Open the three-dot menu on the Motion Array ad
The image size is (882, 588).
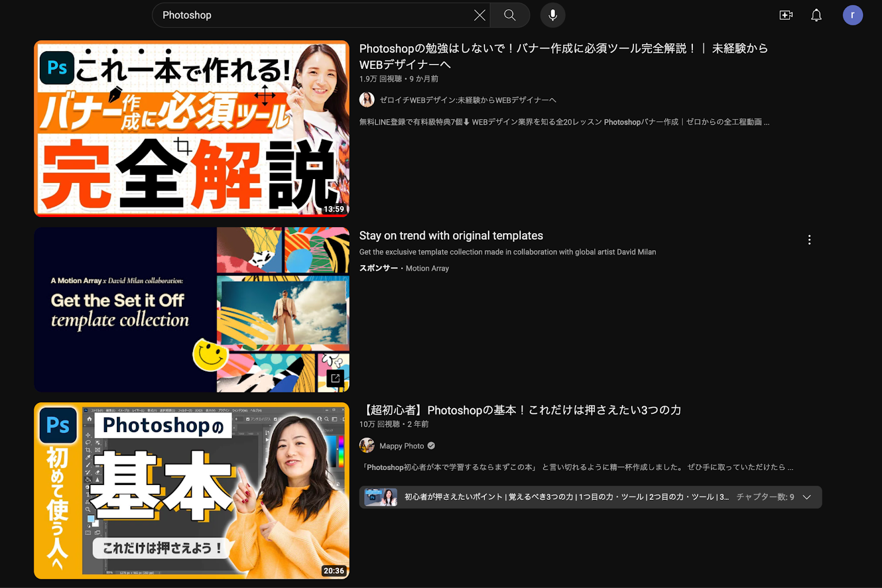(809, 240)
